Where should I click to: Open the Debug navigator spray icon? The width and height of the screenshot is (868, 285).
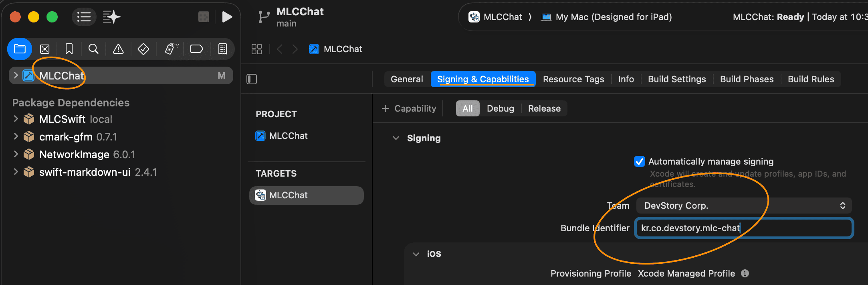click(171, 49)
